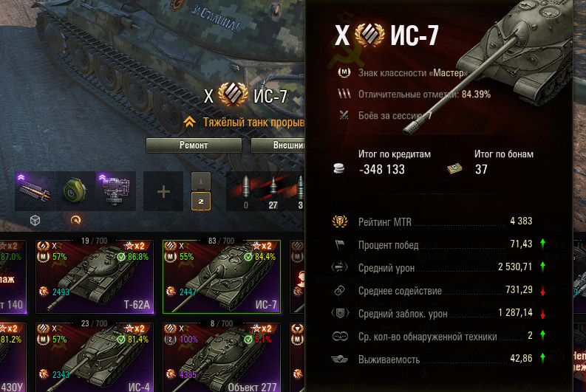Viewport: 586px width, 392px height.
Task: Select the shell slot showing 27 rounds
Action: coord(273,191)
